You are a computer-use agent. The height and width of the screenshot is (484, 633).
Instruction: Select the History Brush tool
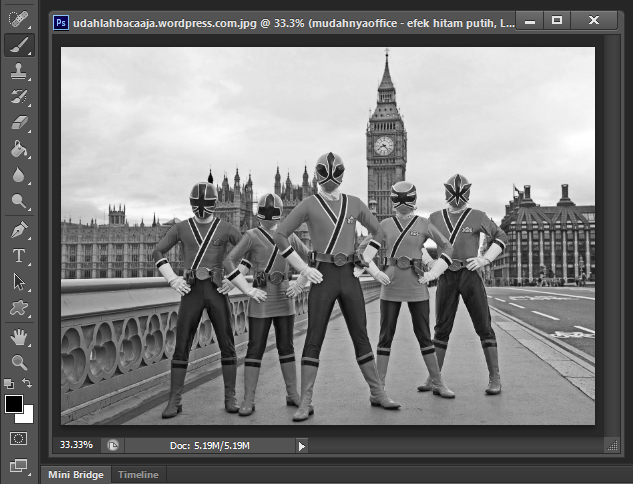pyautogui.click(x=19, y=97)
